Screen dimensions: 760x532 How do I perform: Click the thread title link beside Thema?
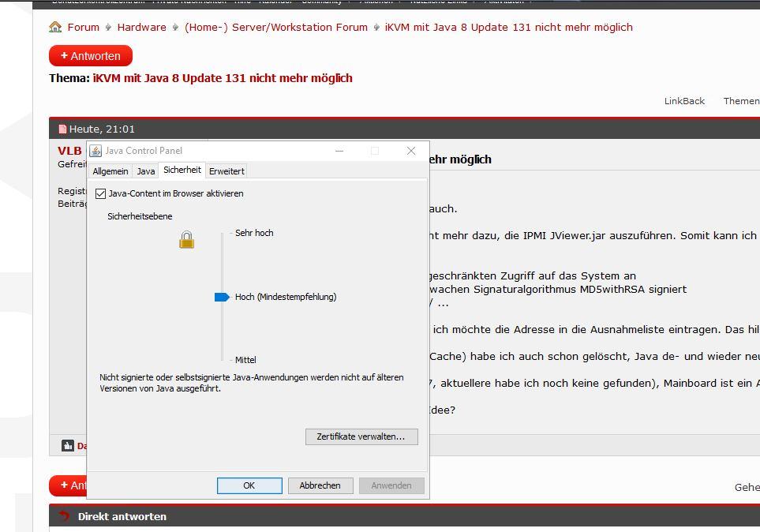(x=223, y=78)
